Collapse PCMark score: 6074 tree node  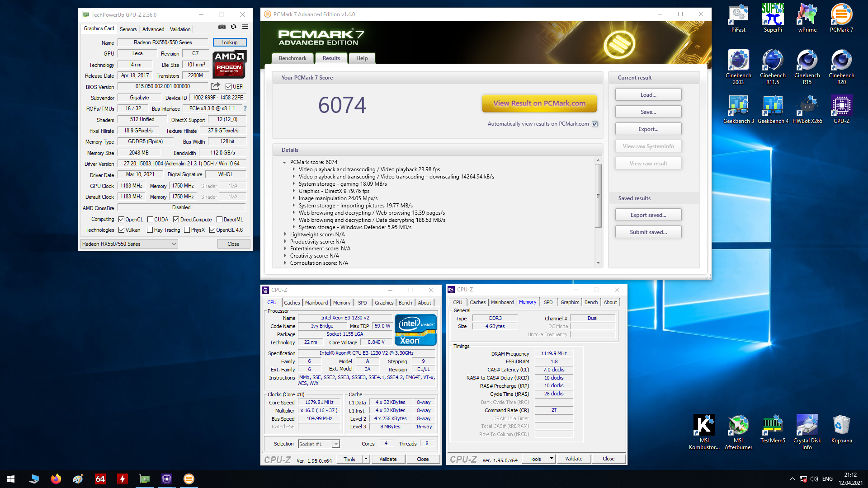(284, 162)
